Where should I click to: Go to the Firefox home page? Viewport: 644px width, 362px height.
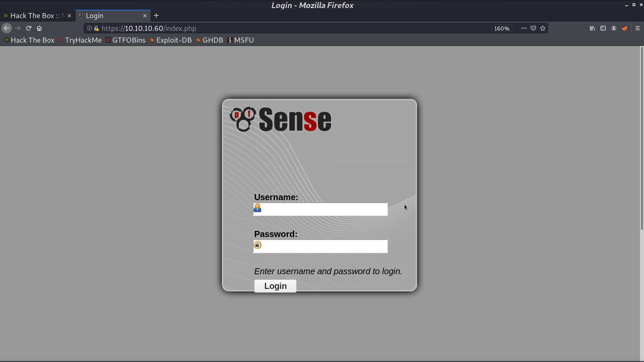tap(39, 28)
